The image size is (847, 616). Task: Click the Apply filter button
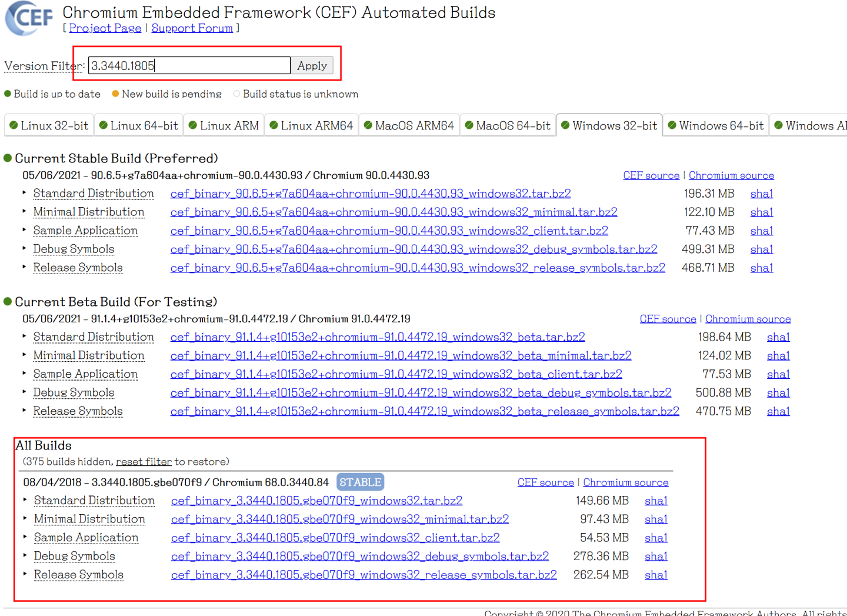point(312,65)
